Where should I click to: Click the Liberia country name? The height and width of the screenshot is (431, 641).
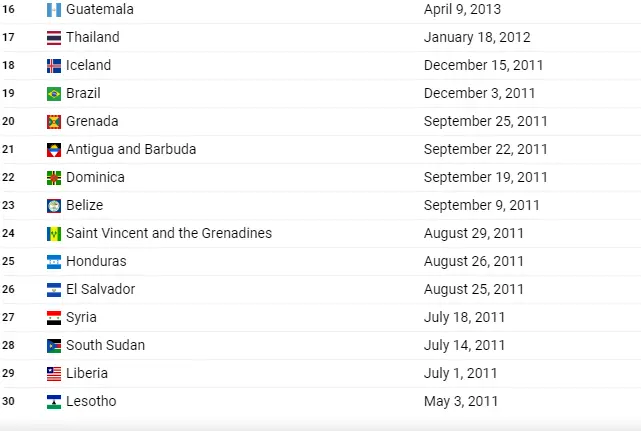click(x=87, y=373)
